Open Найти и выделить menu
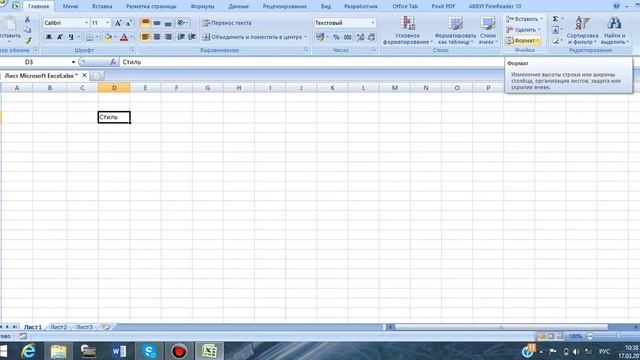 pyautogui.click(x=614, y=30)
